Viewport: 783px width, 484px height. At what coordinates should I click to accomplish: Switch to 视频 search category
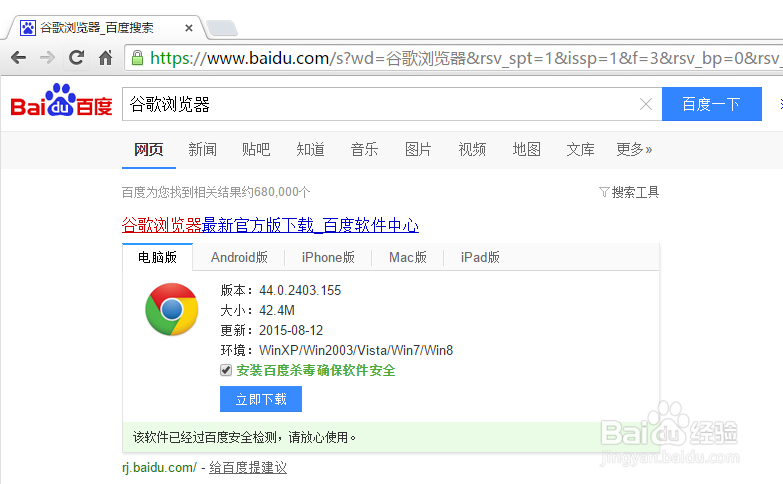tap(472, 149)
